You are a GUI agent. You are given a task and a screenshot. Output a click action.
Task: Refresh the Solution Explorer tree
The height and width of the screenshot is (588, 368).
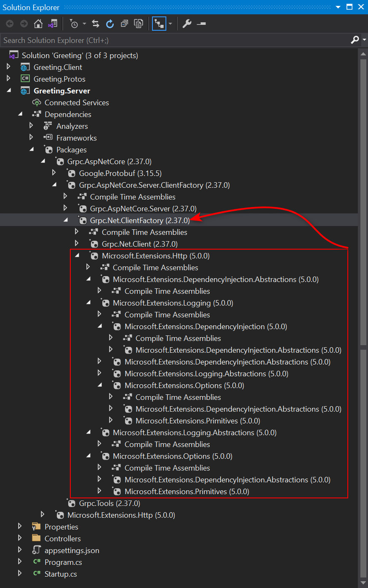coord(110,24)
